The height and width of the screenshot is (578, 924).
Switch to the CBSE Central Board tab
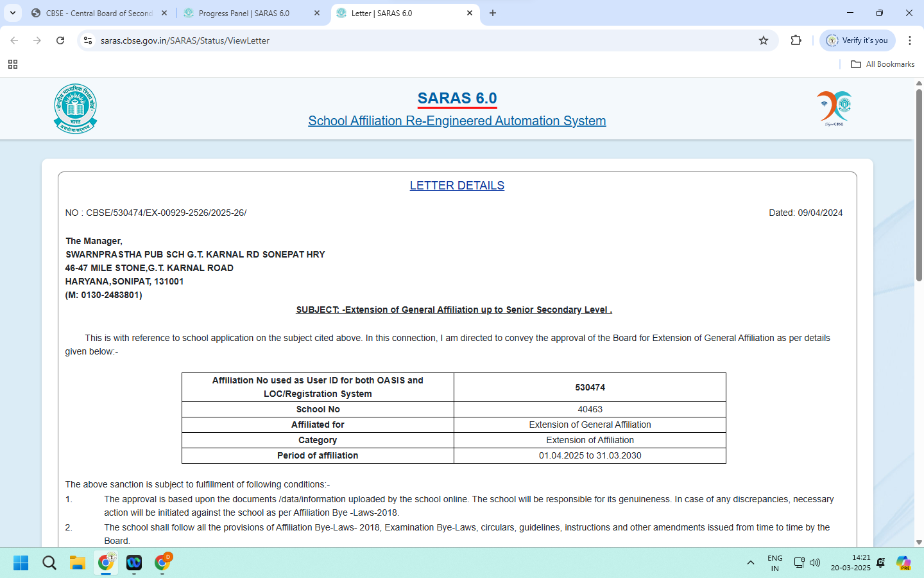tap(99, 13)
